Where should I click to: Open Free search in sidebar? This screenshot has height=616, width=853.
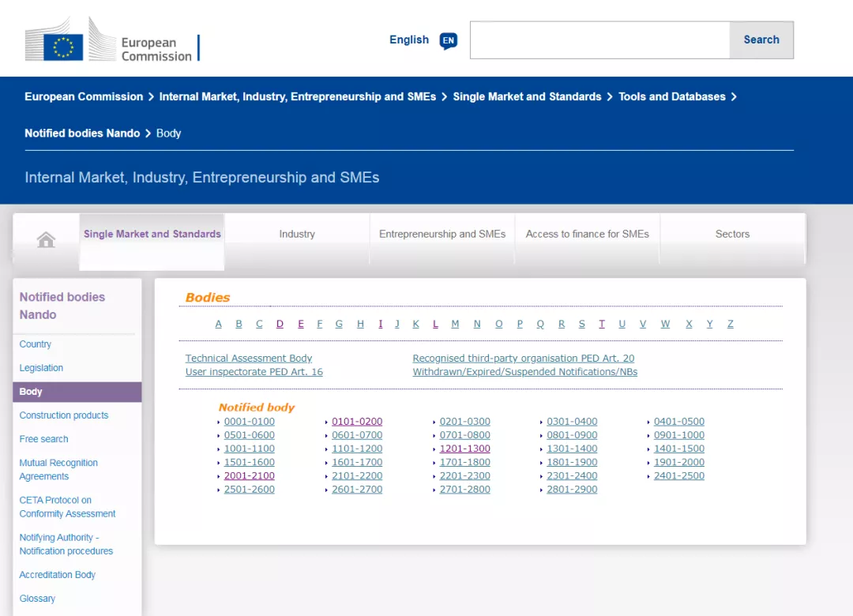click(x=44, y=439)
